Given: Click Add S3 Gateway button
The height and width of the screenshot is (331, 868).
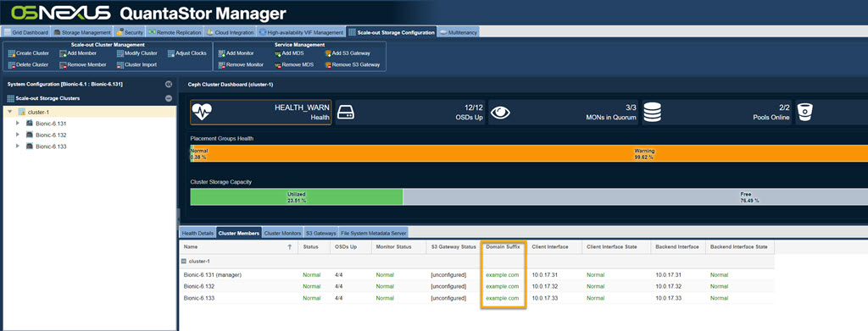Looking at the screenshot, I should click(x=347, y=53).
